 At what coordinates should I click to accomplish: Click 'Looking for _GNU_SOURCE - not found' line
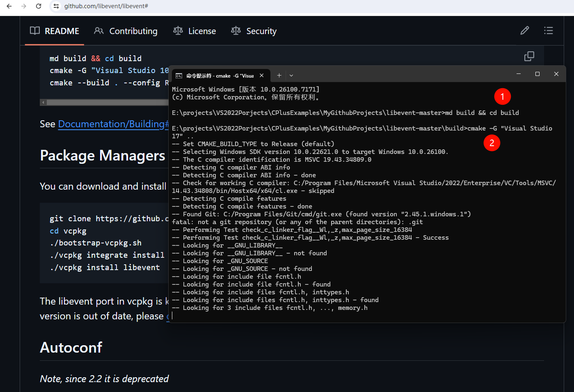(x=242, y=269)
